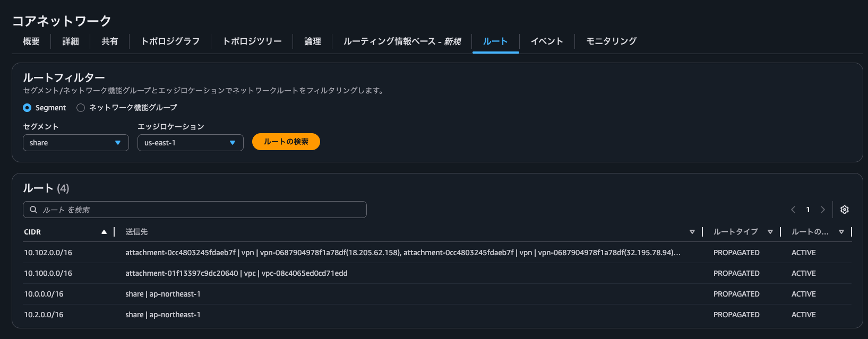The image size is (868, 339).
Task: Open the セグメント dropdown showing share
Action: 75,143
